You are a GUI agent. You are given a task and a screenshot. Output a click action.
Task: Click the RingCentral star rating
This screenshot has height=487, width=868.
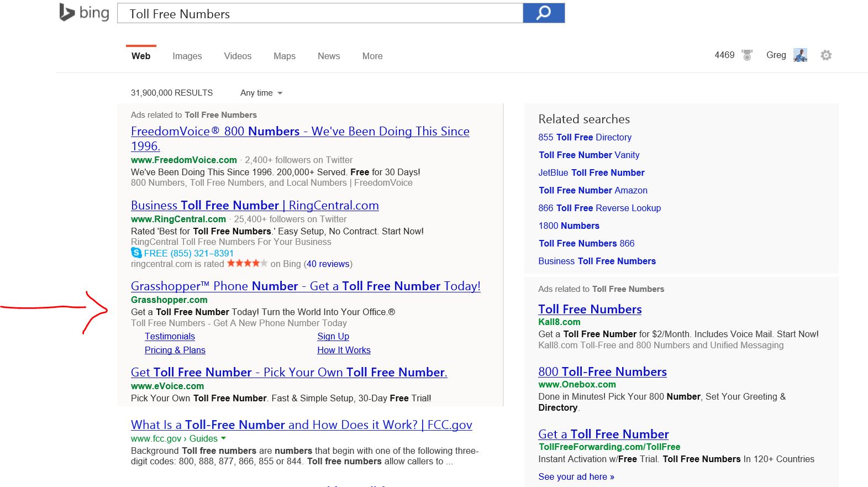pyautogui.click(x=248, y=263)
